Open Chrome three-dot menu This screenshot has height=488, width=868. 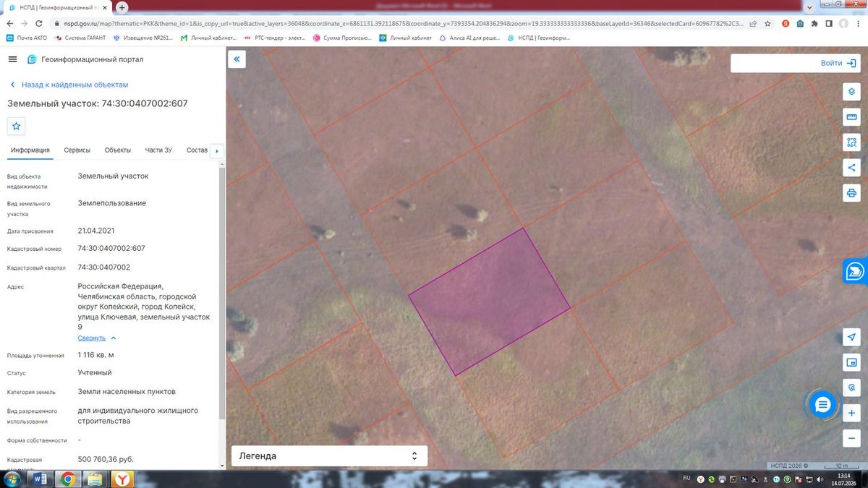click(857, 23)
